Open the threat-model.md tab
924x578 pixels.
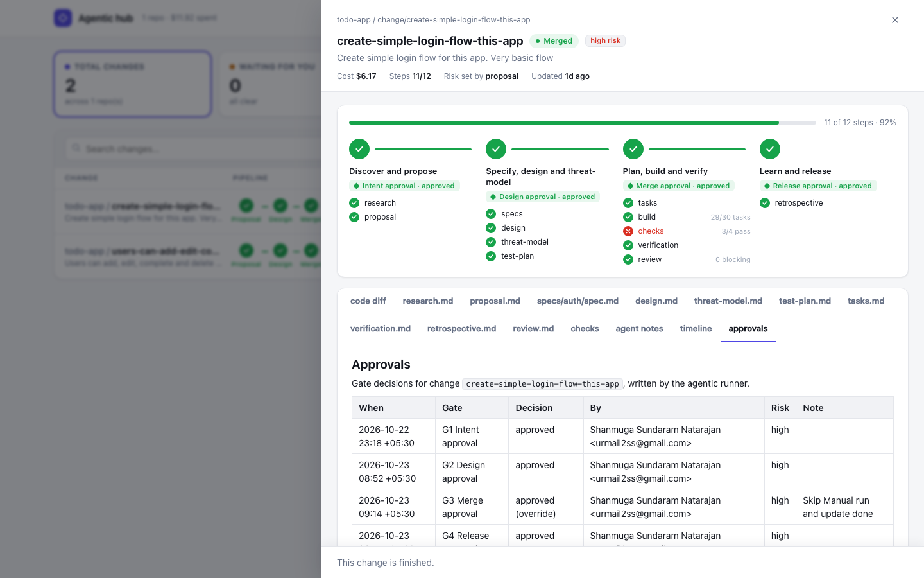pyautogui.click(x=728, y=301)
